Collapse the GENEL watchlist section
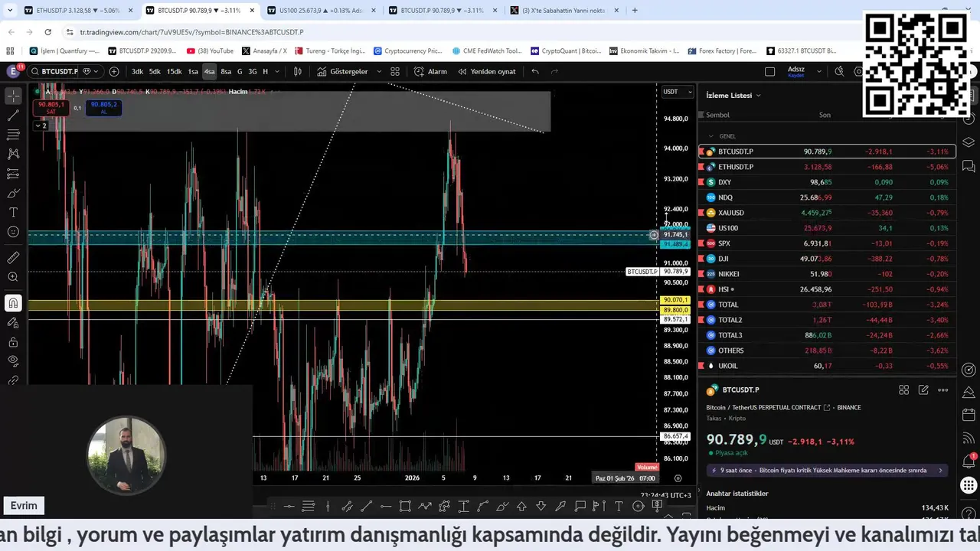This screenshot has width=980, height=551. click(710, 136)
